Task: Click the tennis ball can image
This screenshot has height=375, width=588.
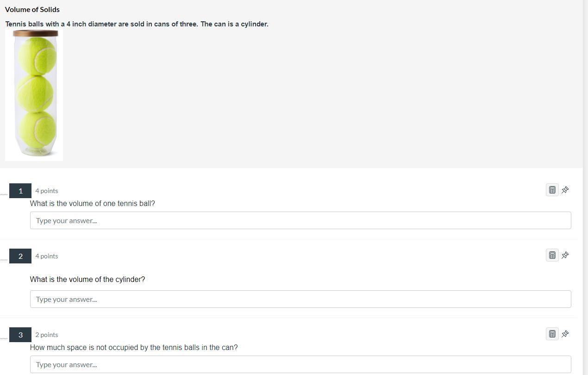Action: (x=34, y=95)
